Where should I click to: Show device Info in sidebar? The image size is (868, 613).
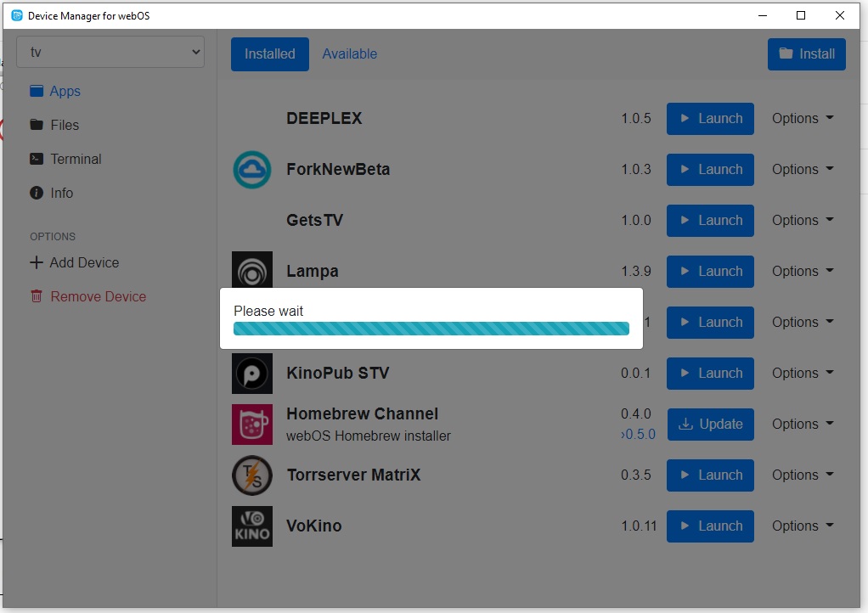[61, 193]
